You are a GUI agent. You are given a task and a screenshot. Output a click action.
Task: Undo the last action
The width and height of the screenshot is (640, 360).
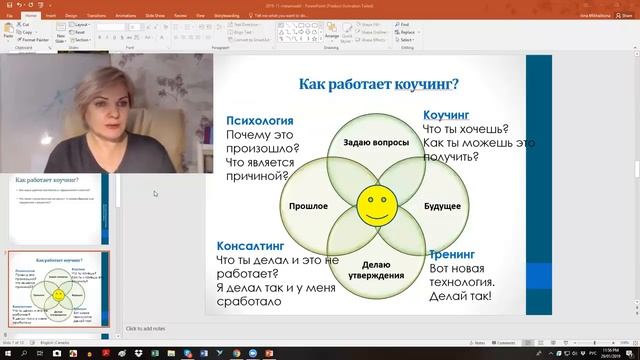coord(19,5)
